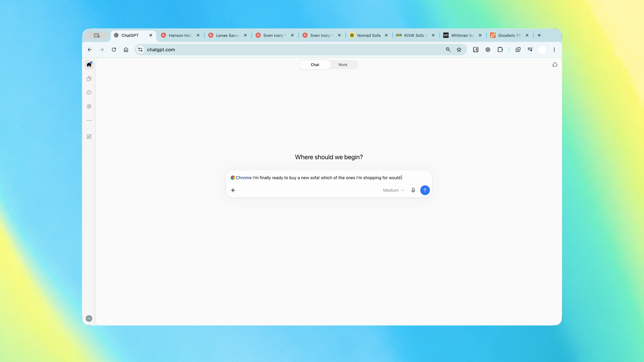Select the Chat mode toggle
The image size is (644, 362).
[x=315, y=65]
